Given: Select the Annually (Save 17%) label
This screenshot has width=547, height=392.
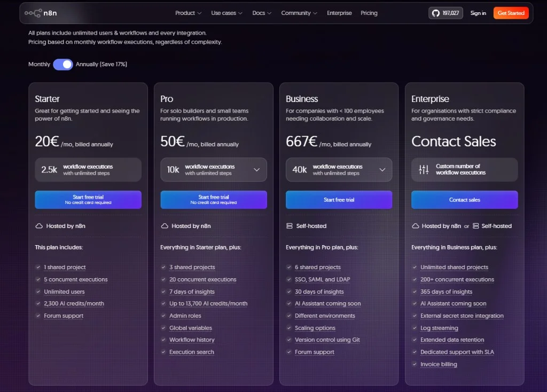Looking at the screenshot, I should coord(101,64).
